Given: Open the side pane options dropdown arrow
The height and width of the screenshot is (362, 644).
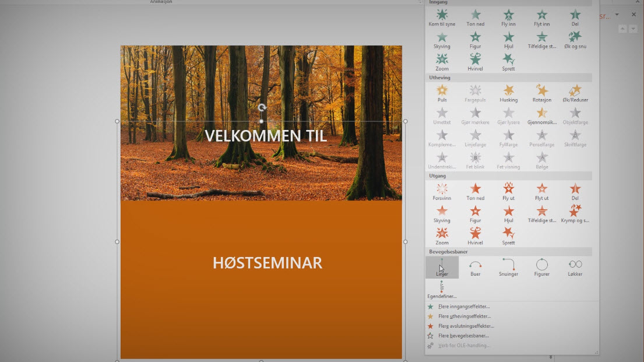Looking at the screenshot, I should coord(617,15).
